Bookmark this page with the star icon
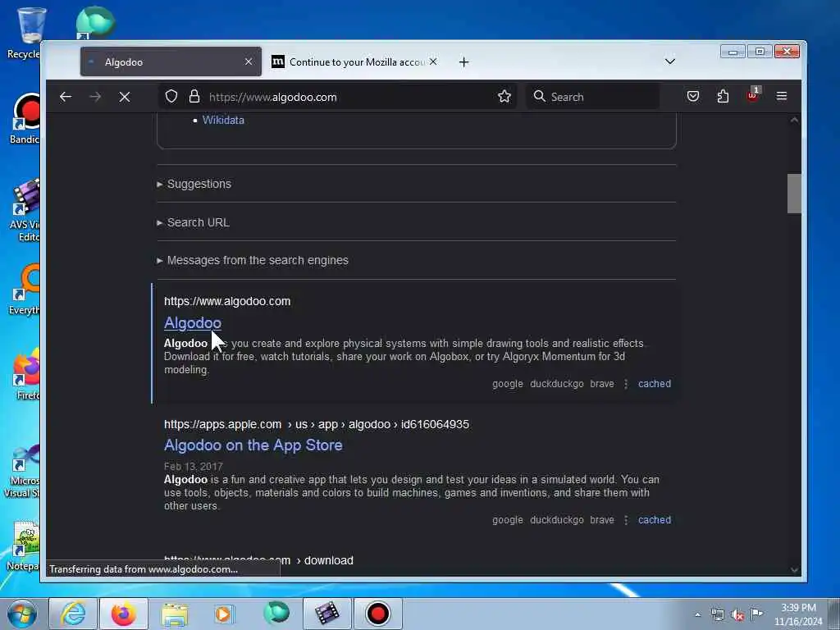 click(504, 97)
